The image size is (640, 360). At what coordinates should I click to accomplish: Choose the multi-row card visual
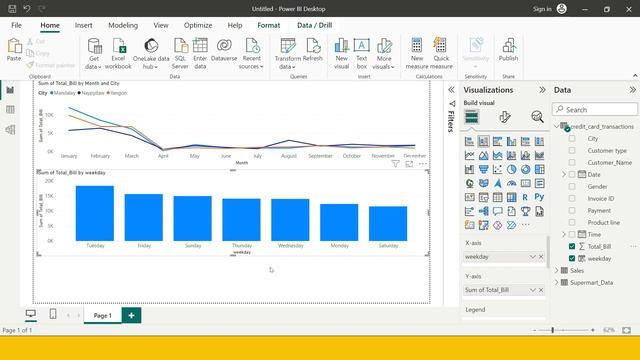click(x=539, y=183)
